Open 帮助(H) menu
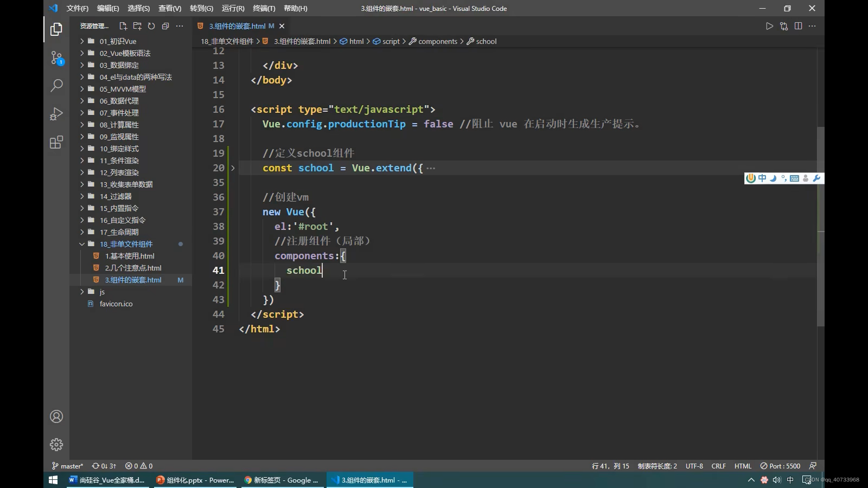 (x=296, y=8)
